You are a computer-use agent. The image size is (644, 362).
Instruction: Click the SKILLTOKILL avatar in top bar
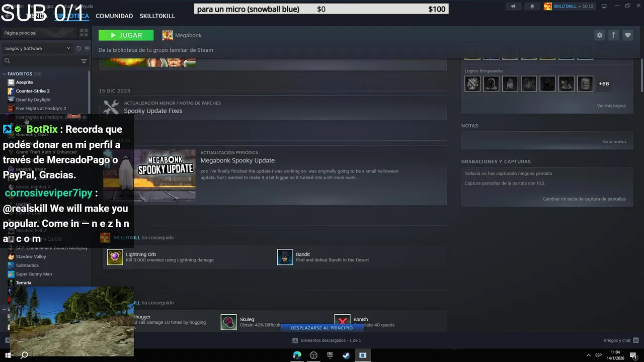(548, 7)
